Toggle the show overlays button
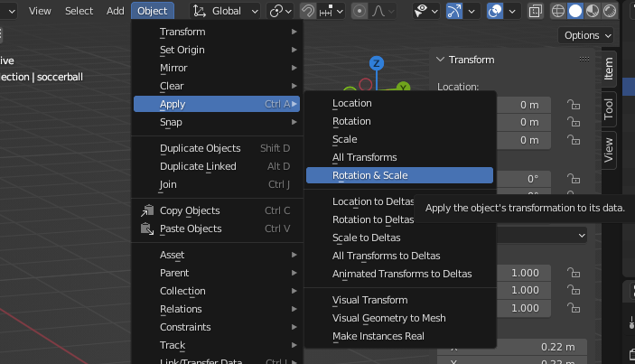 (495, 11)
